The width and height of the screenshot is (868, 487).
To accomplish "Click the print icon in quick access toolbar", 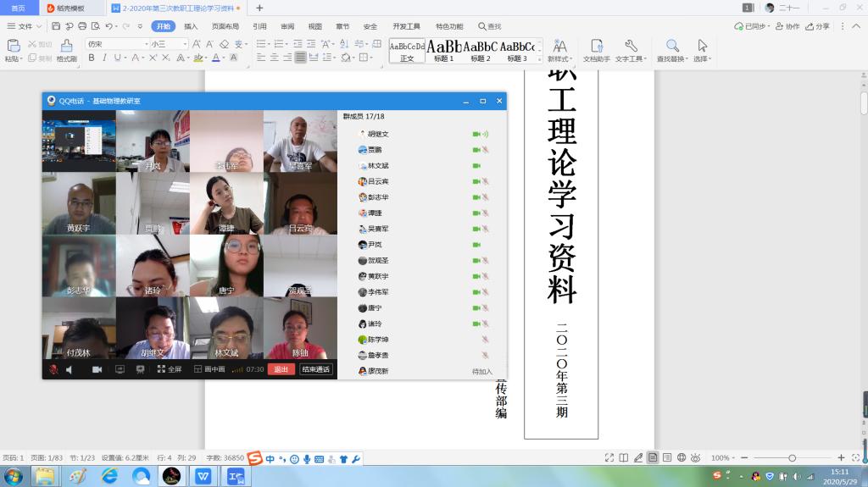I will [81, 26].
